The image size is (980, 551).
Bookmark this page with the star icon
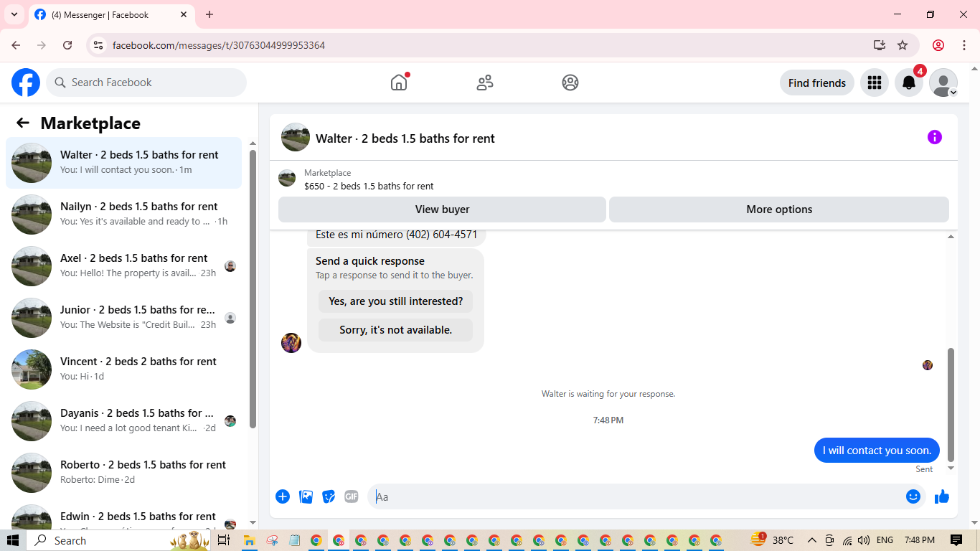click(x=903, y=45)
